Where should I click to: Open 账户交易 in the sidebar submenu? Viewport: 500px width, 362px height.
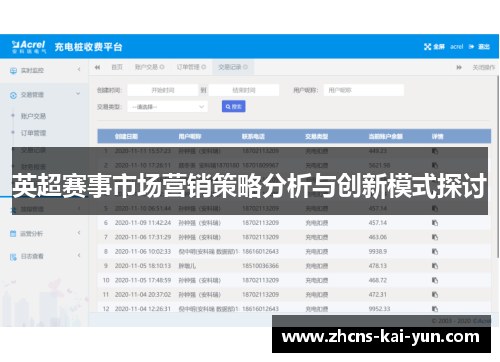coord(33,116)
